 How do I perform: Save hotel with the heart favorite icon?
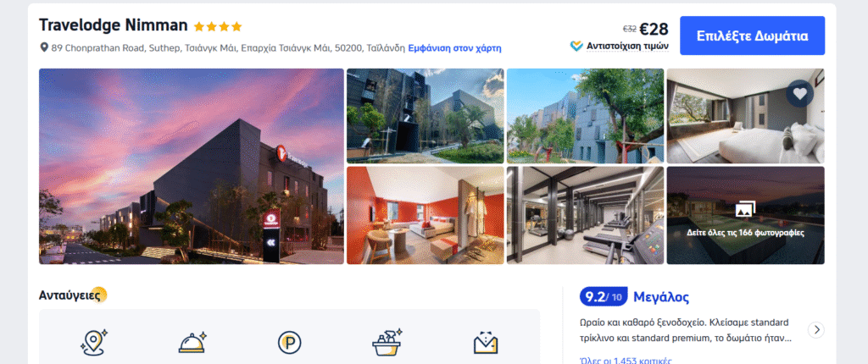799,93
